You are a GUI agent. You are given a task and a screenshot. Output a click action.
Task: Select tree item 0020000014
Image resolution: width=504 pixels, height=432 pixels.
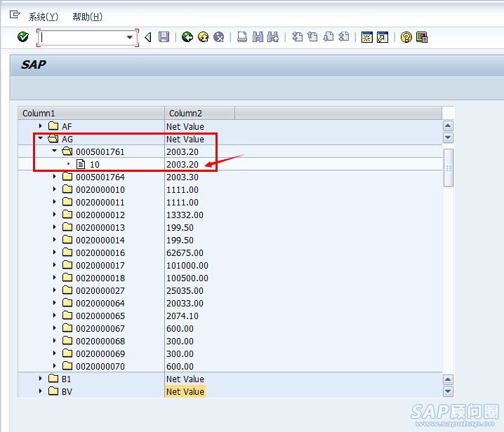100,241
